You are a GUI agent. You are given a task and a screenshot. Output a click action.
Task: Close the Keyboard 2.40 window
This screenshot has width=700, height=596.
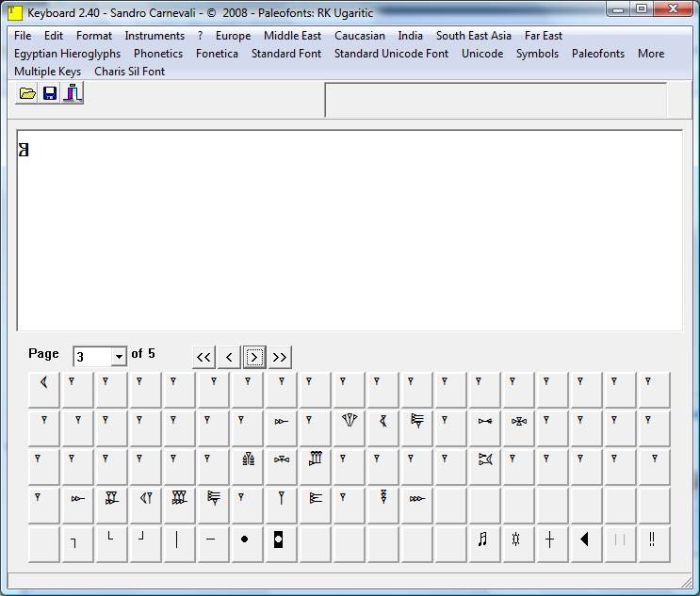[x=674, y=8]
